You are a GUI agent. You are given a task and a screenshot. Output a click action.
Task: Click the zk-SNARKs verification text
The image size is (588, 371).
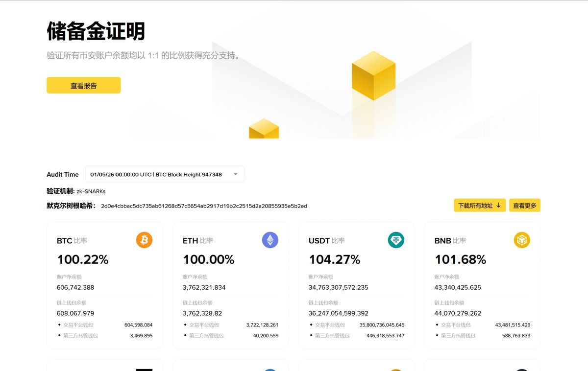pyautogui.click(x=91, y=191)
